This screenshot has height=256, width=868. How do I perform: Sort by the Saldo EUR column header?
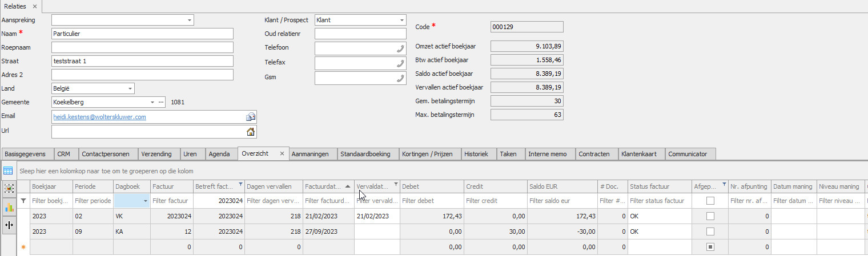(x=561, y=186)
